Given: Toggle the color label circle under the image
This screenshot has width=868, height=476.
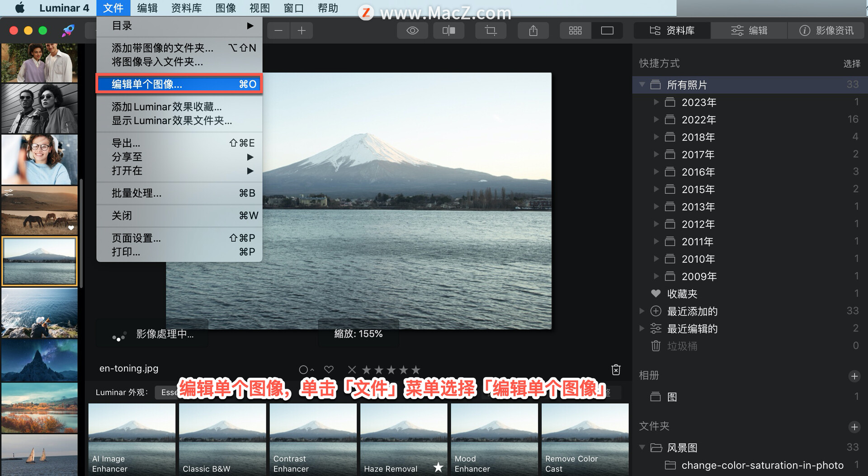Looking at the screenshot, I should tap(304, 370).
